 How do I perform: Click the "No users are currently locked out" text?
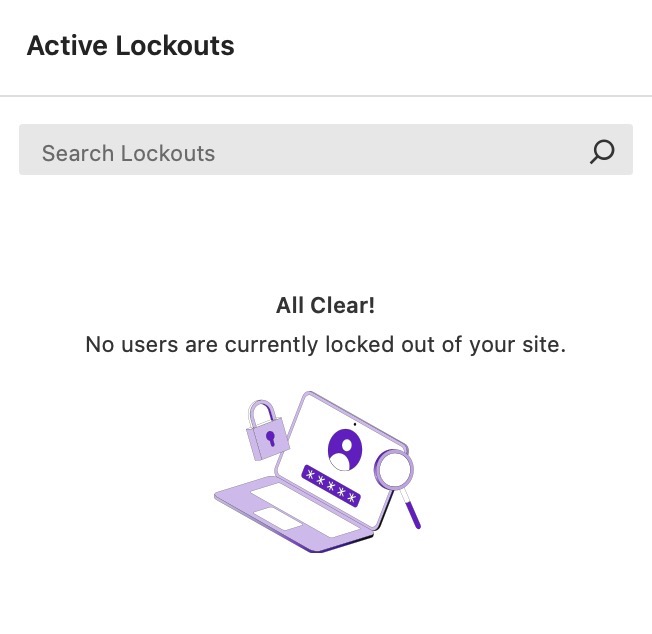(325, 345)
